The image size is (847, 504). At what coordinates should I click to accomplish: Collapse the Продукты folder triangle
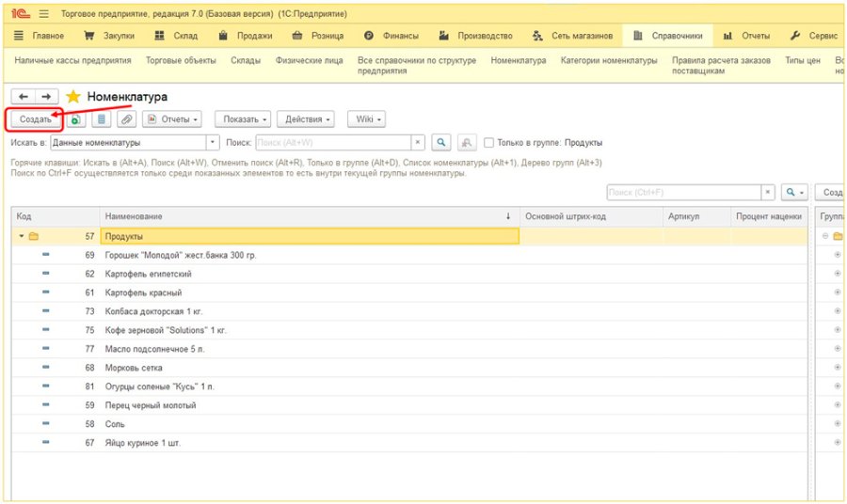[x=21, y=236]
